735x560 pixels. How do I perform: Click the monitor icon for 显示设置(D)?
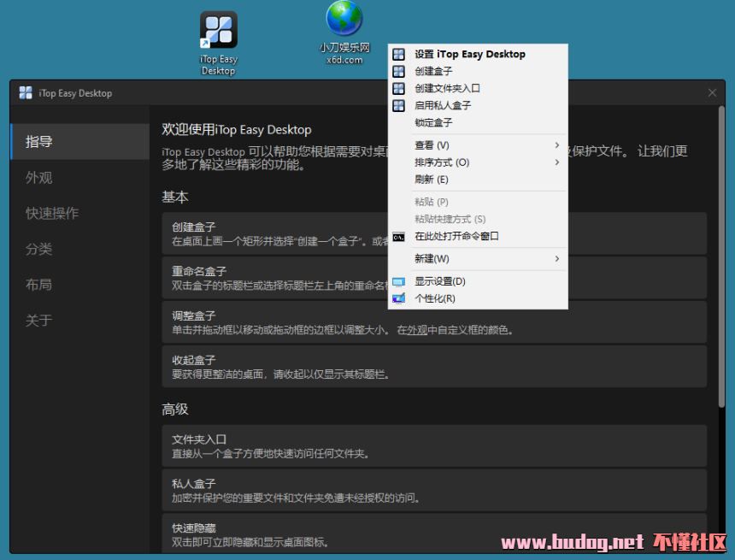tap(398, 281)
